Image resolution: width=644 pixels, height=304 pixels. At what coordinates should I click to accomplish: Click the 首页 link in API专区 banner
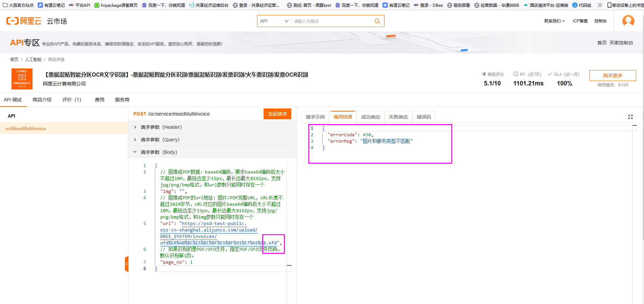[602, 43]
